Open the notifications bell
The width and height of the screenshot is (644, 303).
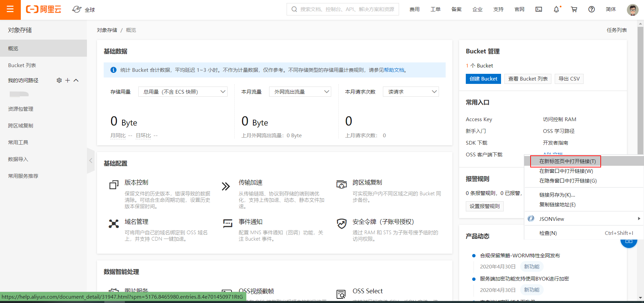(556, 9)
